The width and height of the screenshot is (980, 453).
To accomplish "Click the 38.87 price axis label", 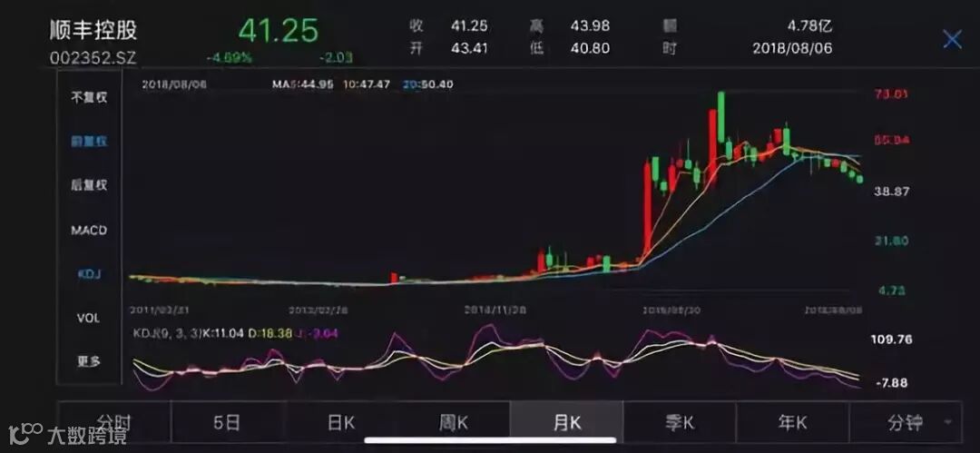I will [891, 192].
